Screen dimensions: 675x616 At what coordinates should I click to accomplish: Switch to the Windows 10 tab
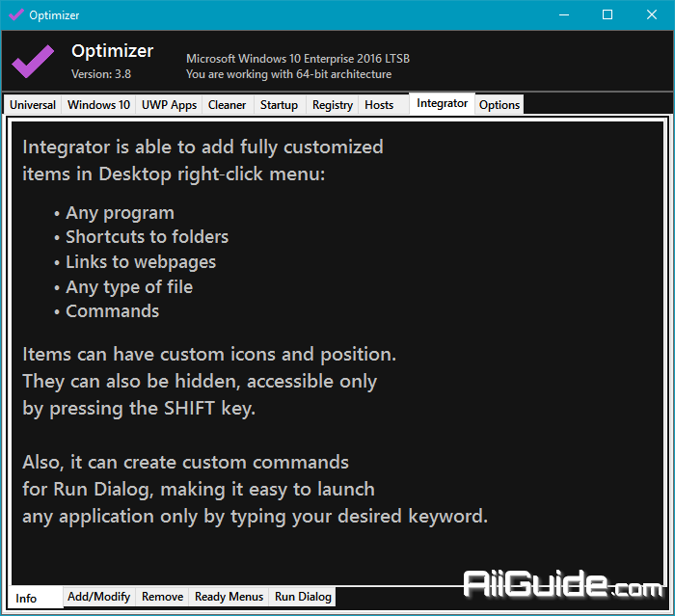(x=98, y=105)
